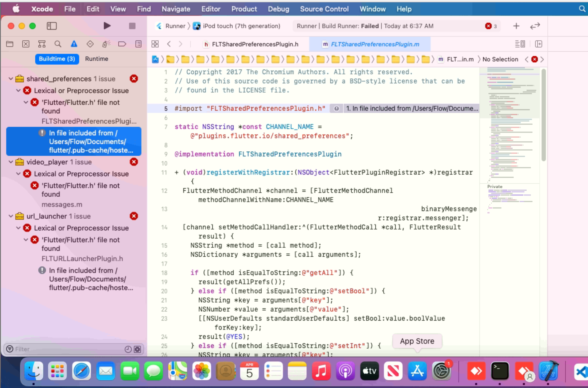The height and width of the screenshot is (388, 588).
Task: Select the highlighted 'In file included from' note
Action: click(x=74, y=141)
